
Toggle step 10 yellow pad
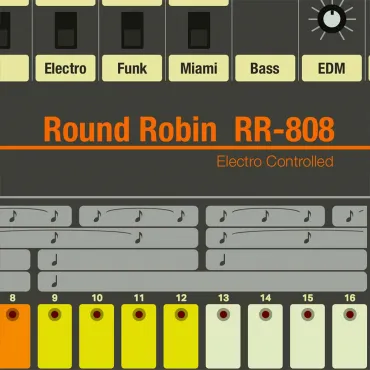coord(97,336)
